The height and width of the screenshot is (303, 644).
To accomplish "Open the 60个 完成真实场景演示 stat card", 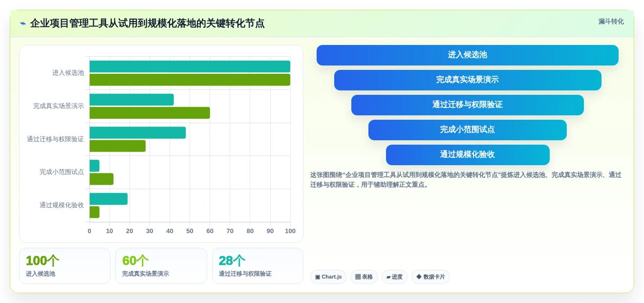I will [161, 266].
